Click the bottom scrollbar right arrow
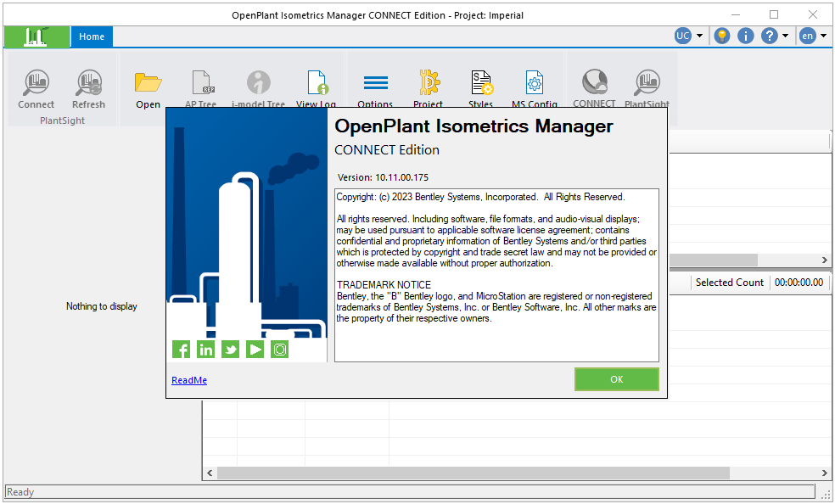This screenshot has width=835, height=504. point(824,473)
